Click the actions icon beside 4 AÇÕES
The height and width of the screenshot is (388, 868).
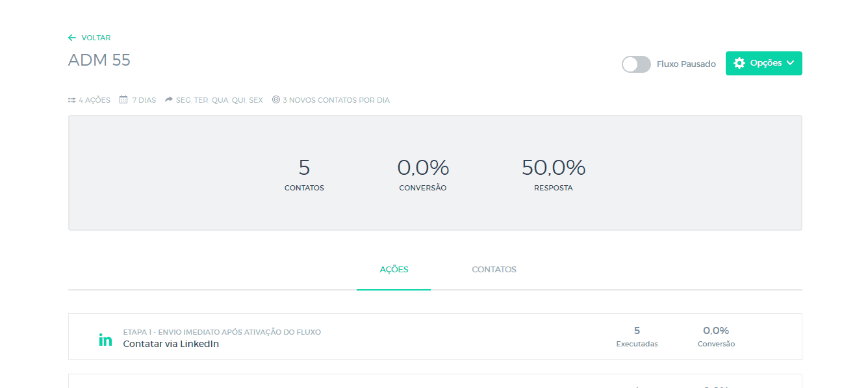pyautogui.click(x=72, y=100)
